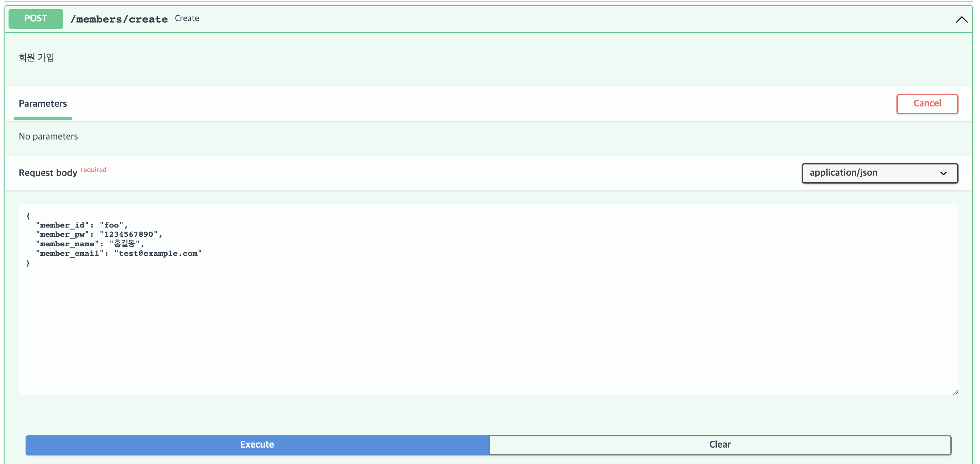Image resolution: width=980 pixels, height=464 pixels.
Task: Click the textarea resize handle corner
Action: tap(955, 392)
